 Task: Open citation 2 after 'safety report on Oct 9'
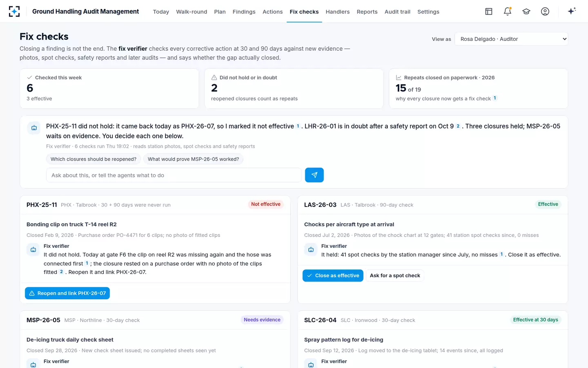click(x=458, y=126)
